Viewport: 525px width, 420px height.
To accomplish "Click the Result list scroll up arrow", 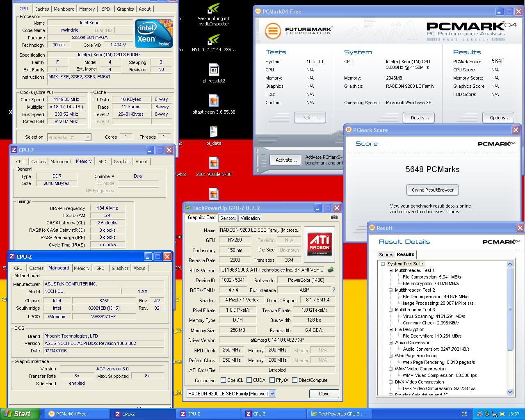I will coord(510,264).
